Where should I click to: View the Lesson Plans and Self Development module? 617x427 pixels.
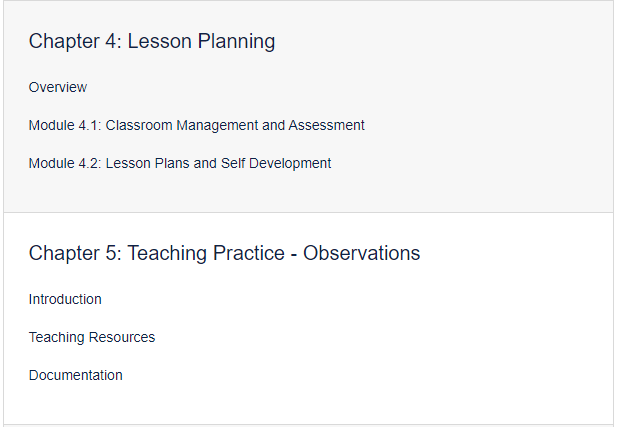pyautogui.click(x=180, y=163)
